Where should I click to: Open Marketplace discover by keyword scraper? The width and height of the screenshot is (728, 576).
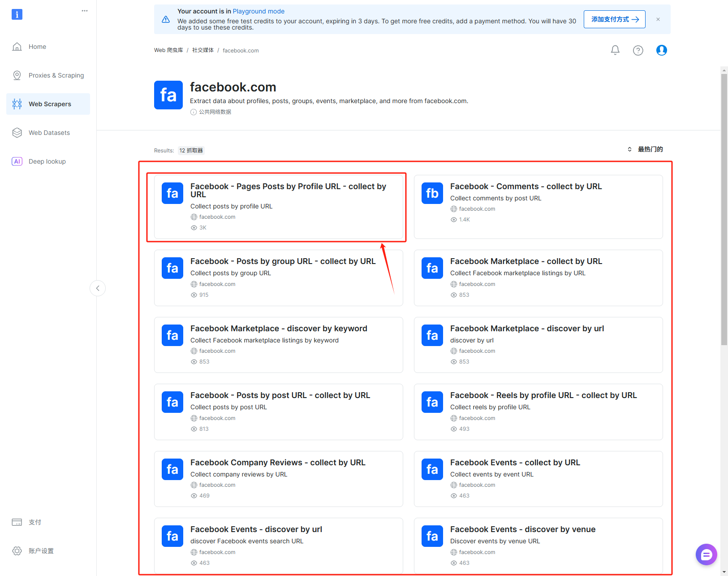pos(279,345)
